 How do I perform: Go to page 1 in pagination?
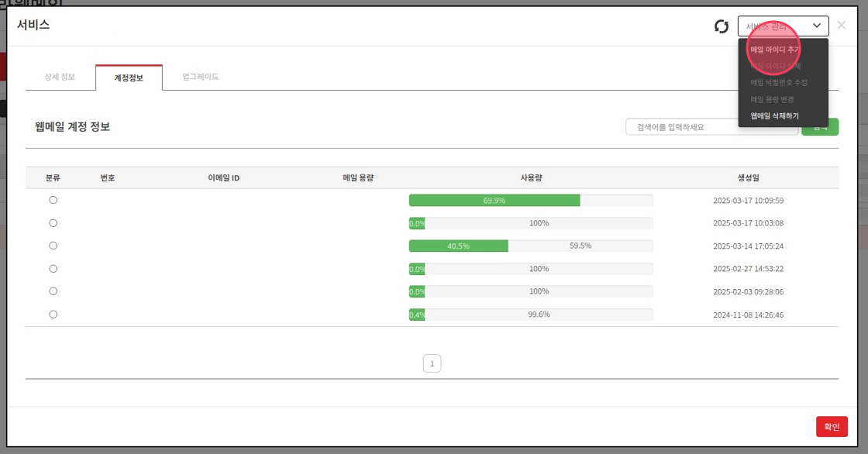tap(432, 364)
